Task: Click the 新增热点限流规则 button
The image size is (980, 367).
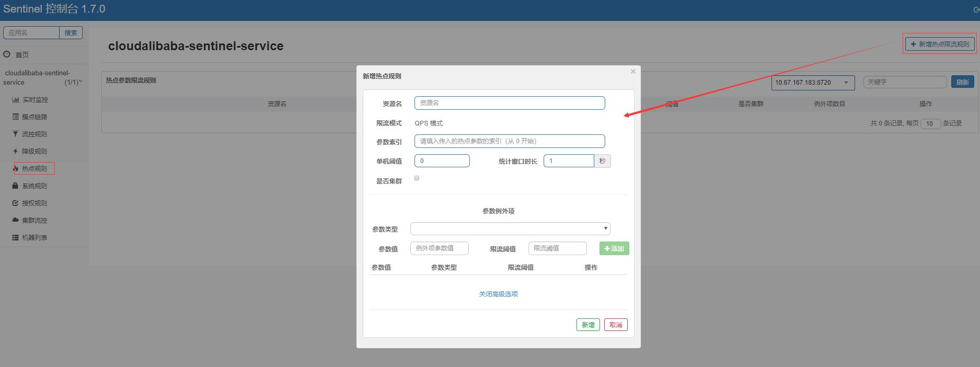Action: (x=940, y=44)
